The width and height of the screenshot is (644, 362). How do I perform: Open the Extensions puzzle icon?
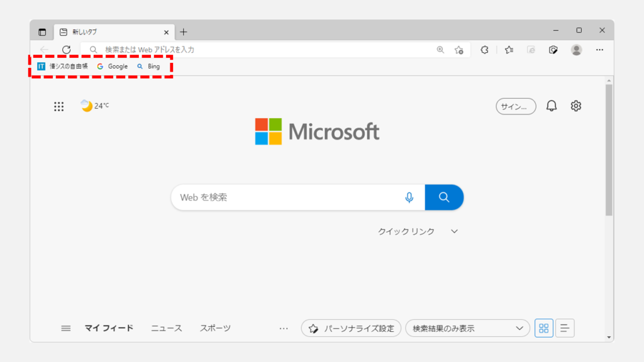click(485, 50)
